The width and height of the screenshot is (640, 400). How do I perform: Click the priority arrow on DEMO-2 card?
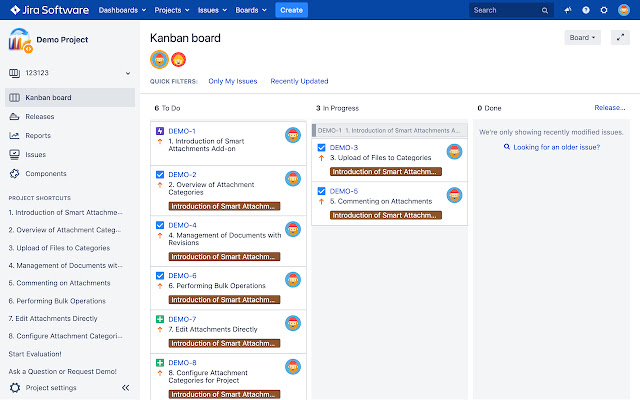[x=160, y=185]
